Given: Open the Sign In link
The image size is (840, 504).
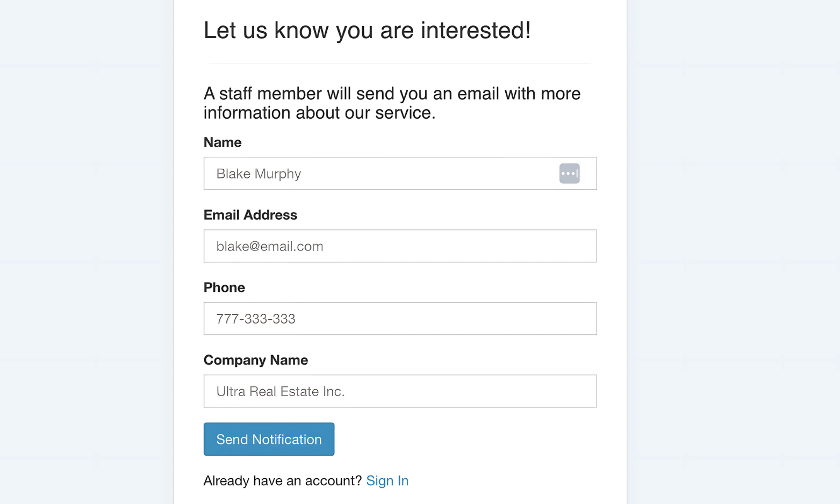Looking at the screenshot, I should point(387,480).
